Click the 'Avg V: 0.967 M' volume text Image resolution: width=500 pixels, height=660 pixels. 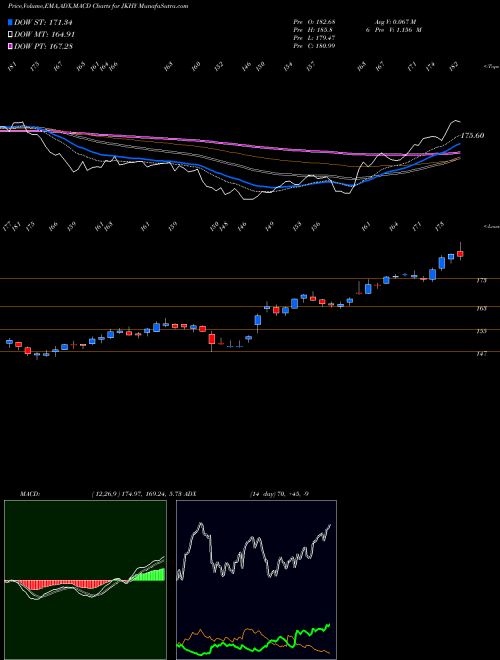tap(395, 22)
